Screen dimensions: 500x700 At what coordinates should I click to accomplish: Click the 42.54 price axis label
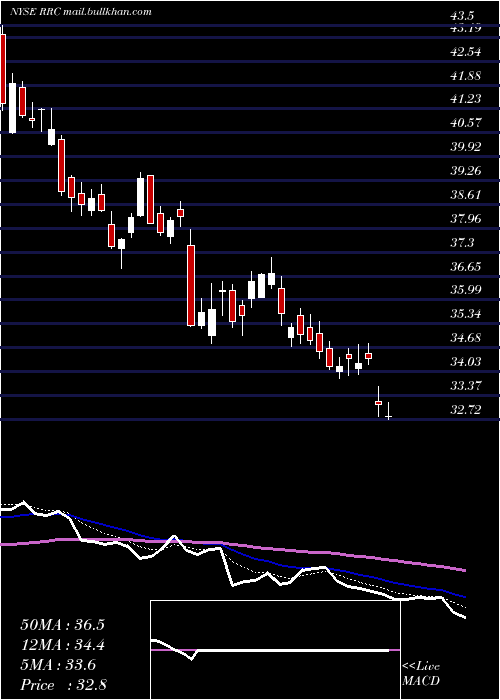coord(467,51)
